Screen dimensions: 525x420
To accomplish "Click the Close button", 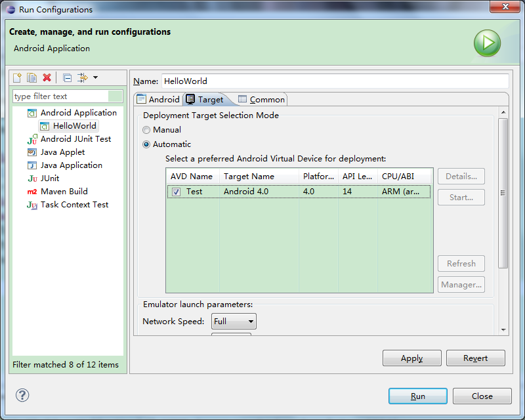I will tap(482, 396).
